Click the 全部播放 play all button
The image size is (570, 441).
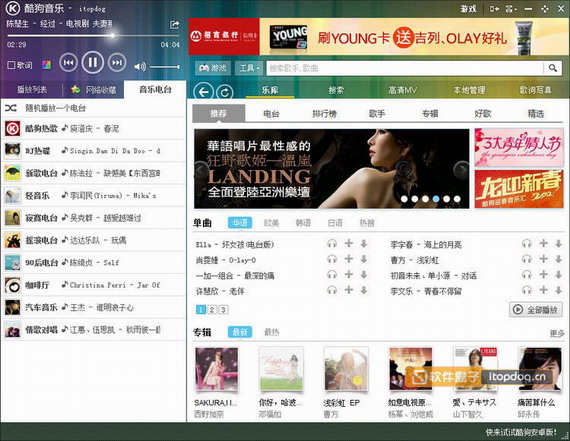pyautogui.click(x=535, y=310)
